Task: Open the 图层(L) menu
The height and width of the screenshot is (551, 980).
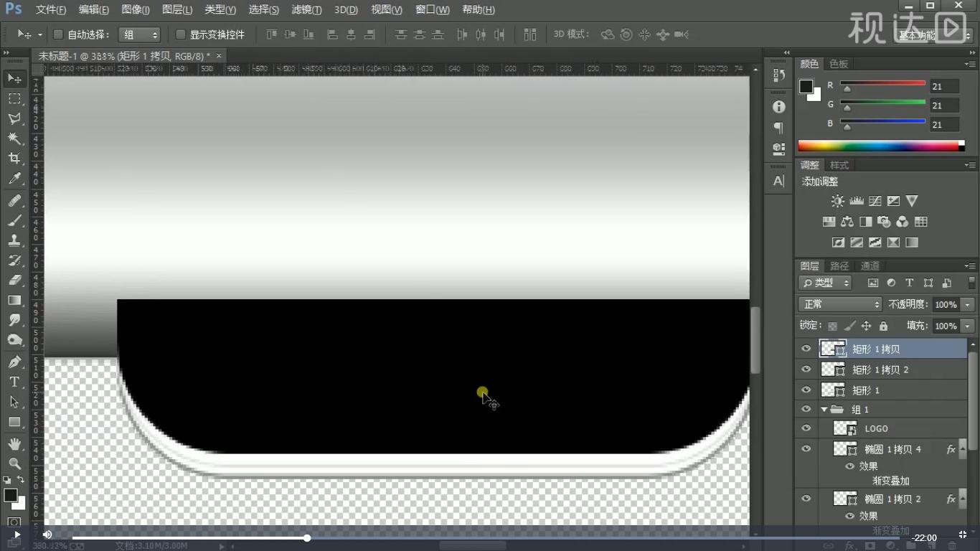Action: tap(177, 10)
